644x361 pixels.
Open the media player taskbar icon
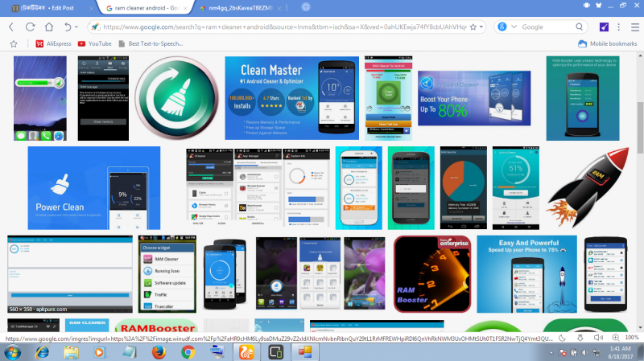(99, 352)
